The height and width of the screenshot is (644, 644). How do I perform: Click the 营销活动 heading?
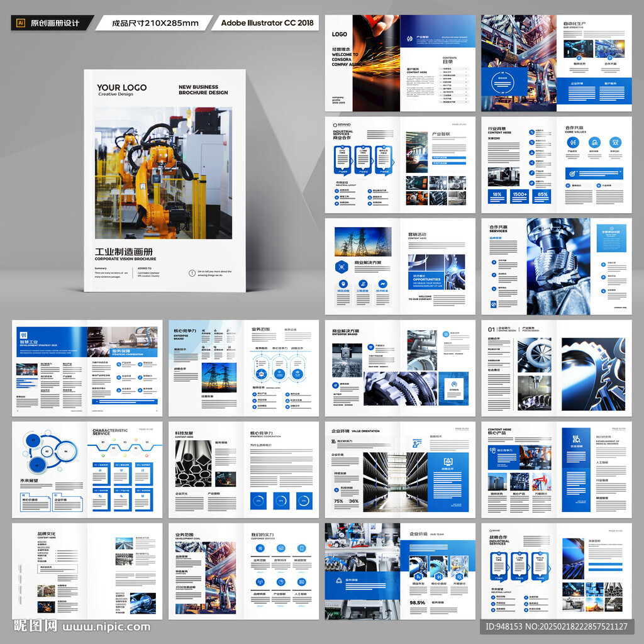point(417,234)
